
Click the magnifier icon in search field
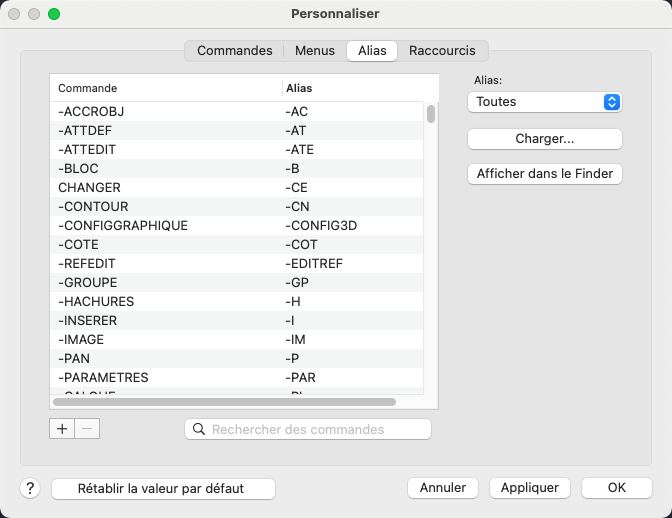coord(198,429)
